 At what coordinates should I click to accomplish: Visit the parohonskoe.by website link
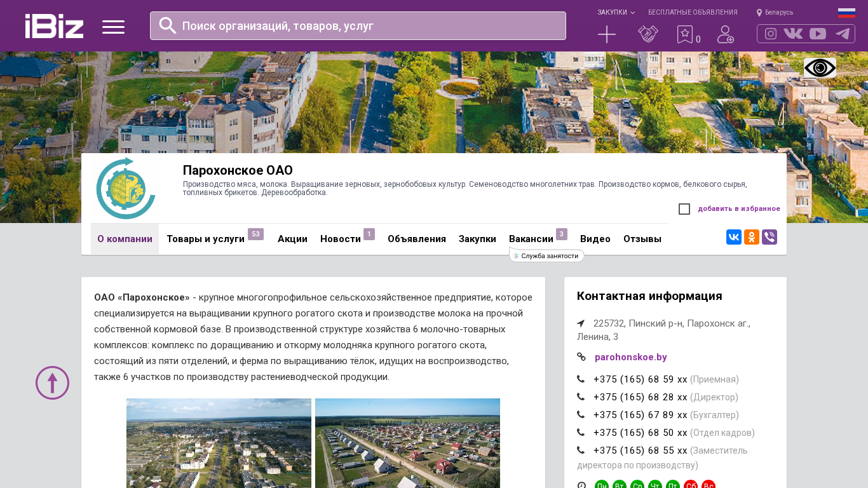click(630, 357)
